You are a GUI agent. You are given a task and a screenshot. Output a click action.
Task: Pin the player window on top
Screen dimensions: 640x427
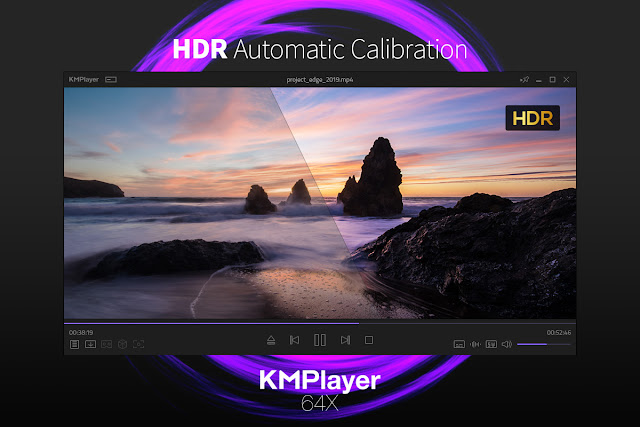point(524,80)
